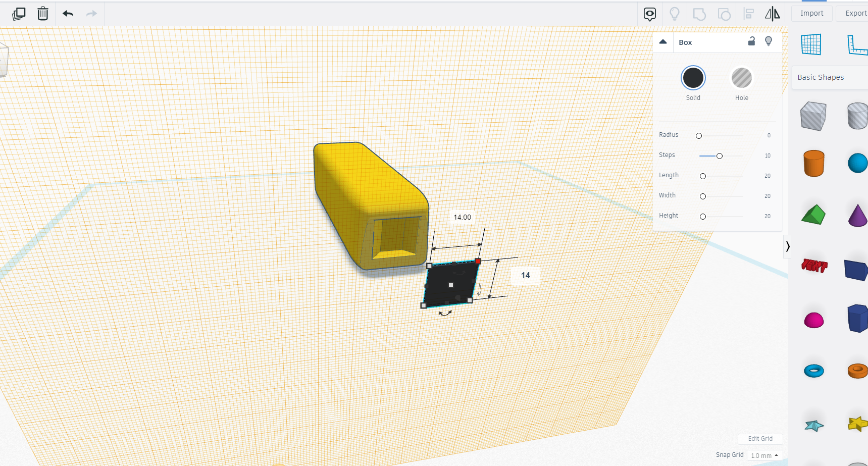The image size is (868, 466).
Task: Click the Height value 20
Action: point(768,216)
